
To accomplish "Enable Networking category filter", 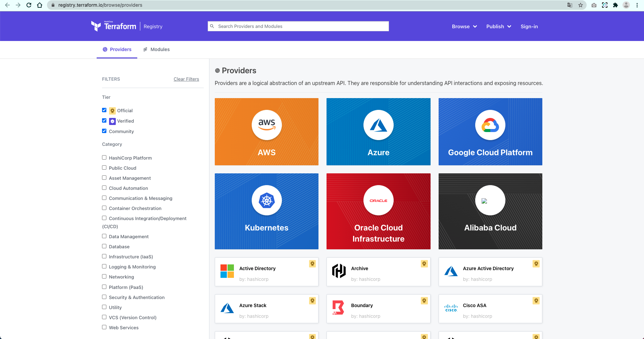I will tap(104, 277).
